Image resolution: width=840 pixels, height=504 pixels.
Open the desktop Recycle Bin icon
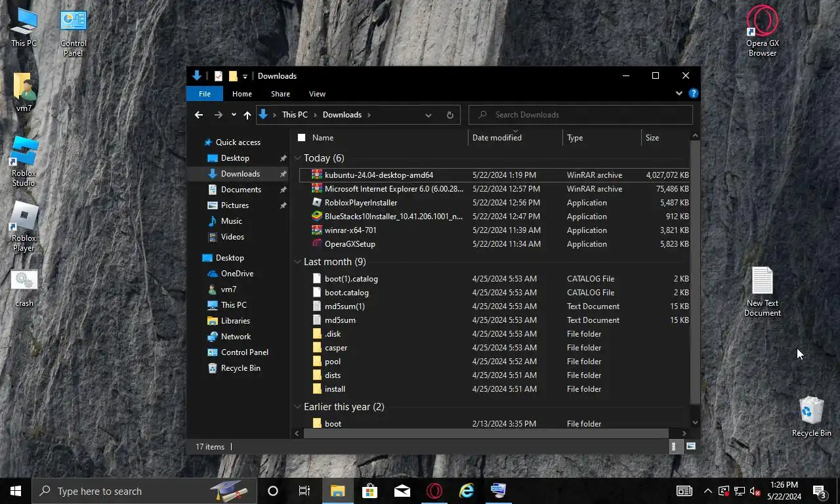pos(812,416)
